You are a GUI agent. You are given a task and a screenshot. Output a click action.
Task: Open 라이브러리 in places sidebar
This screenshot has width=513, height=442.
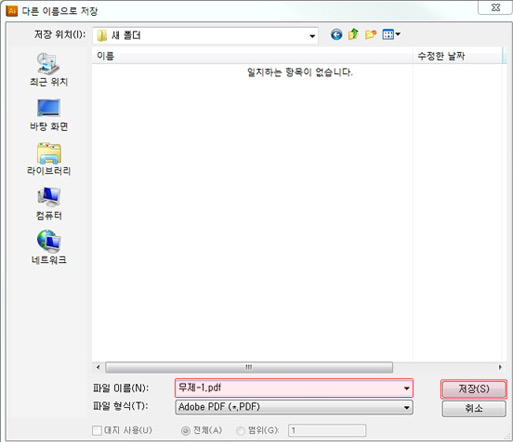(49, 159)
